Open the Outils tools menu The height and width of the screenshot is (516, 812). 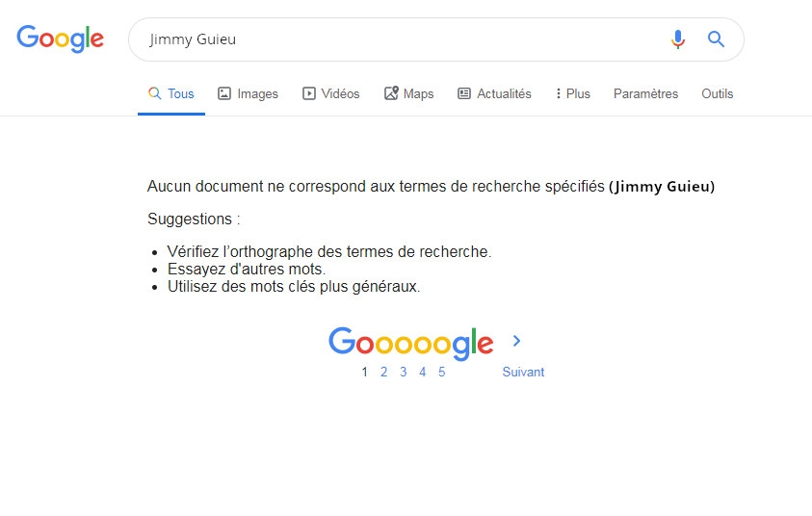pos(717,94)
